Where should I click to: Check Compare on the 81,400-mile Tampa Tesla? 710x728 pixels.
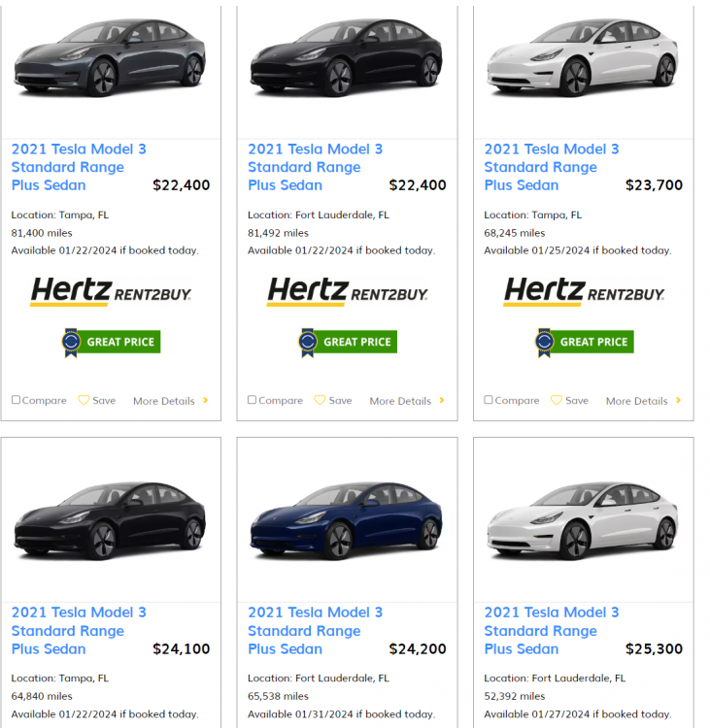pyautogui.click(x=16, y=400)
